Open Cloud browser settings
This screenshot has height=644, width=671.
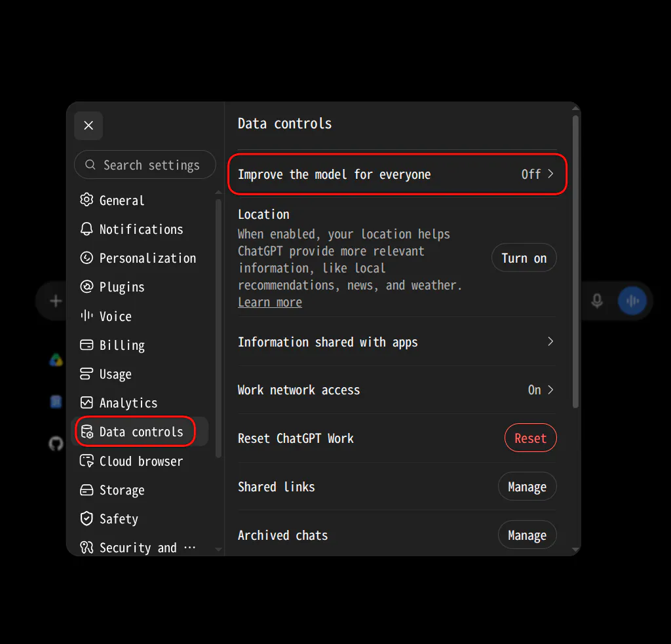140,461
